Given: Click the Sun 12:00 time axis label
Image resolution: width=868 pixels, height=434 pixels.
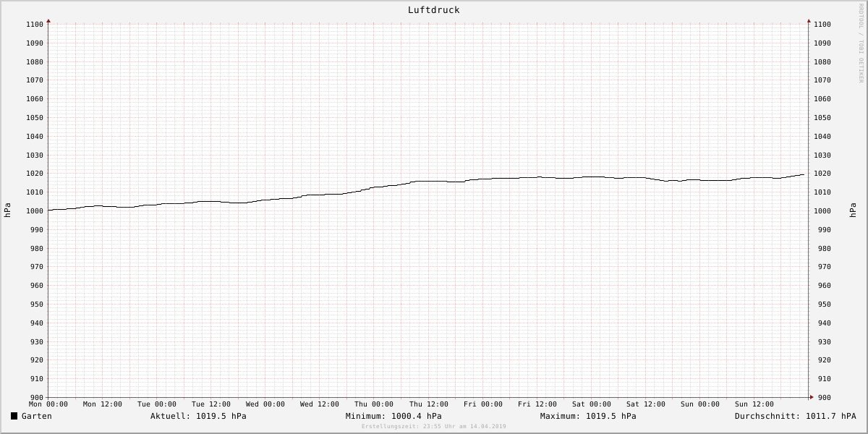Looking at the screenshot, I should coord(754,404).
